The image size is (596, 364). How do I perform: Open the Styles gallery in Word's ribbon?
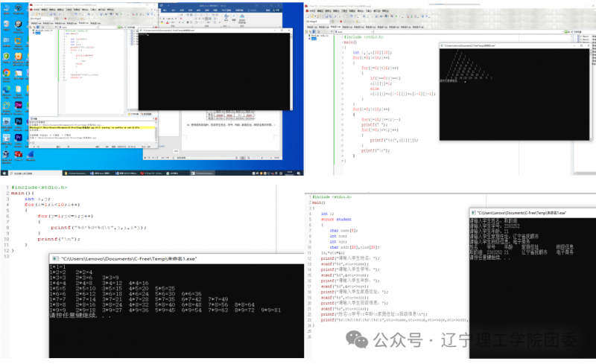tap(226, 19)
